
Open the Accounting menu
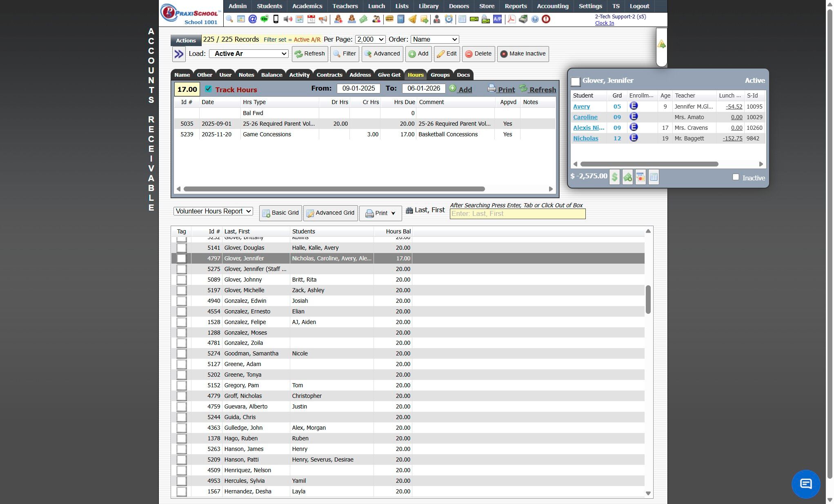[x=552, y=6]
